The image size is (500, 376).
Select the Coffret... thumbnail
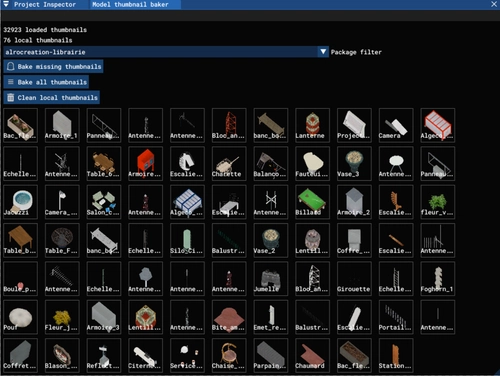coord(20,355)
